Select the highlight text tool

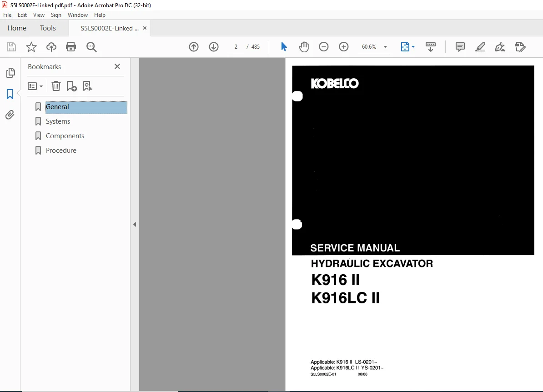[480, 47]
